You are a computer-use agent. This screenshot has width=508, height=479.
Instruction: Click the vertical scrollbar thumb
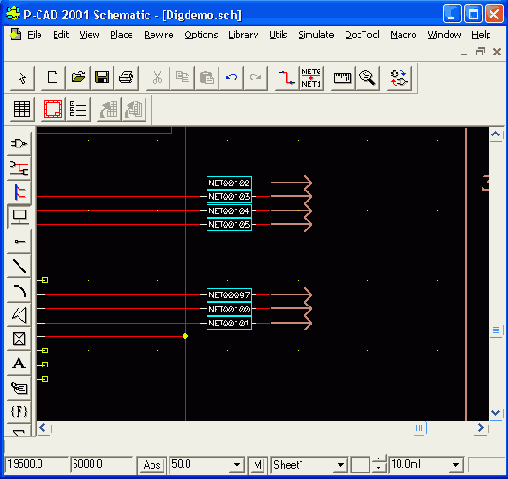pos(496,330)
